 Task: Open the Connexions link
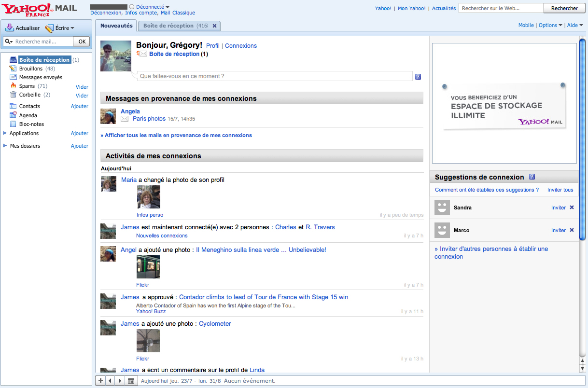pos(241,46)
